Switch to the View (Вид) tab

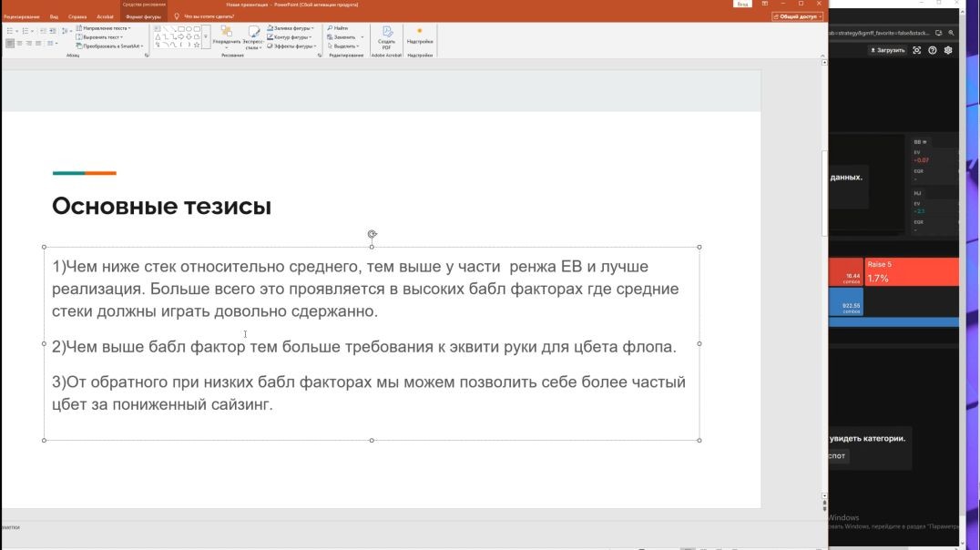[55, 17]
